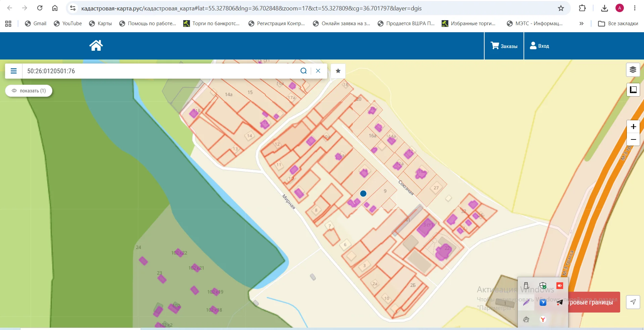Open the browser profile avatar
This screenshot has height=330, width=644.
[620, 8]
